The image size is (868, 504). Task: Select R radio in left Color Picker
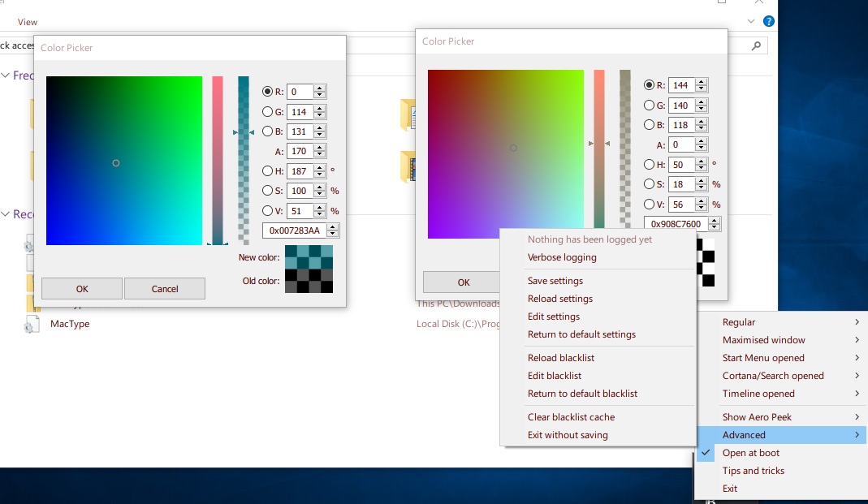click(267, 92)
